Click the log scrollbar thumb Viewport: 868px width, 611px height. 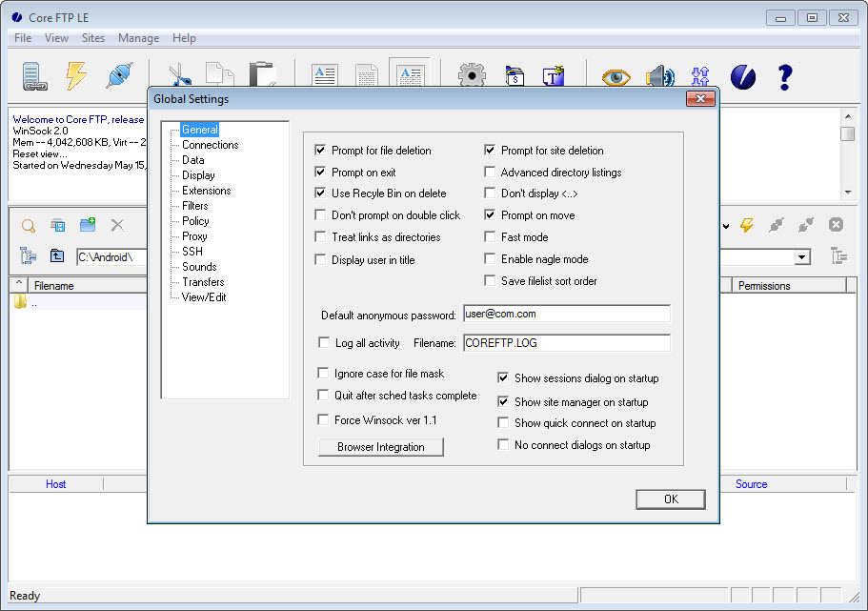(x=848, y=134)
